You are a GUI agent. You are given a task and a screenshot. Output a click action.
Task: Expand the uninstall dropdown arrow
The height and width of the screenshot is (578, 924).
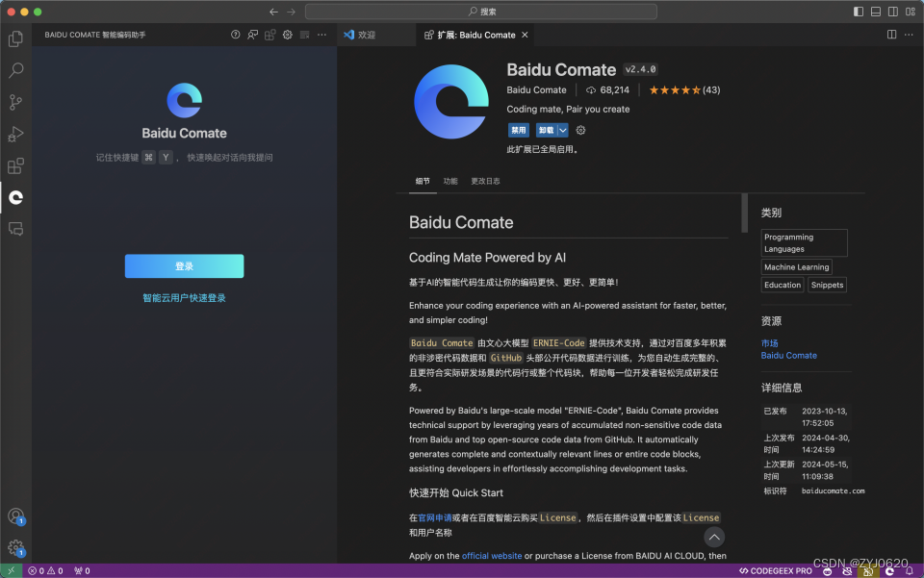click(x=563, y=130)
